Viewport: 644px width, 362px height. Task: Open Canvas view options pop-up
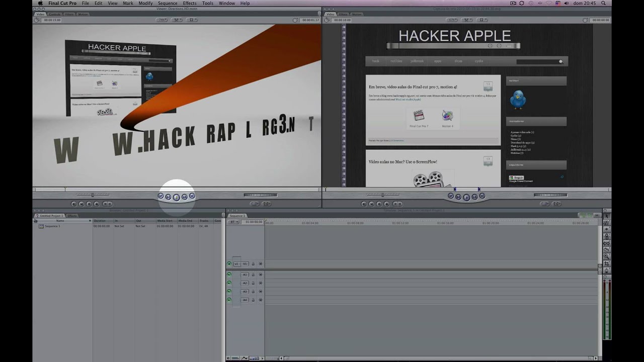482,20
